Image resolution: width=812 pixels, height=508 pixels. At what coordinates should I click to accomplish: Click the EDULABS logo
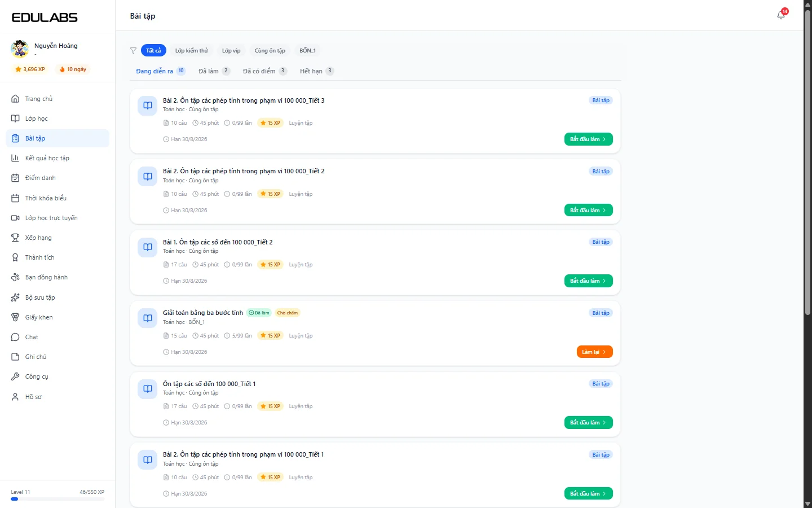tap(45, 17)
